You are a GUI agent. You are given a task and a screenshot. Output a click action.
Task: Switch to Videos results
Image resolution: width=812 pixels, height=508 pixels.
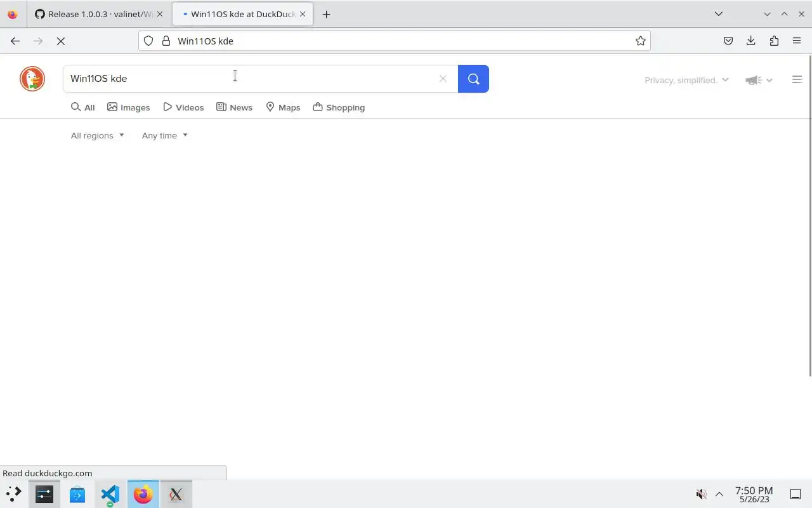click(183, 107)
